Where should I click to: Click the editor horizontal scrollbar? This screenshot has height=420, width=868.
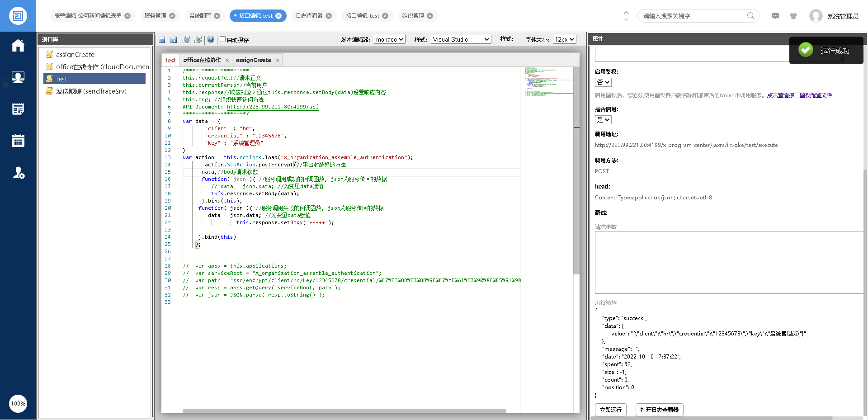[x=344, y=411]
